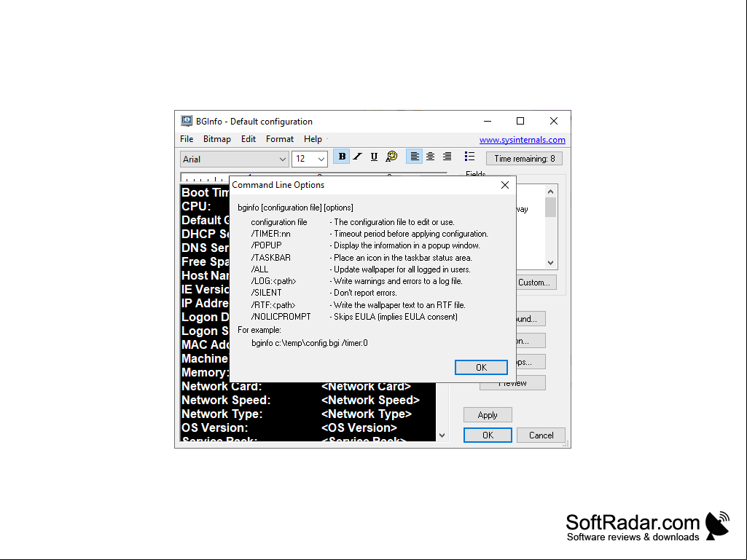Open the Custom... fields button
Viewport: 747px width, 560px height.
pos(536,283)
